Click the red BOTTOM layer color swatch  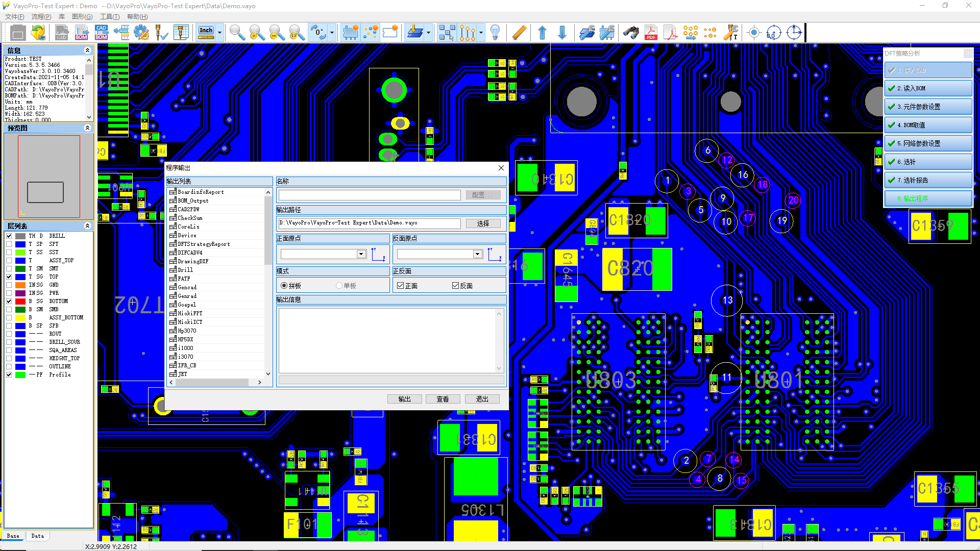[20, 302]
